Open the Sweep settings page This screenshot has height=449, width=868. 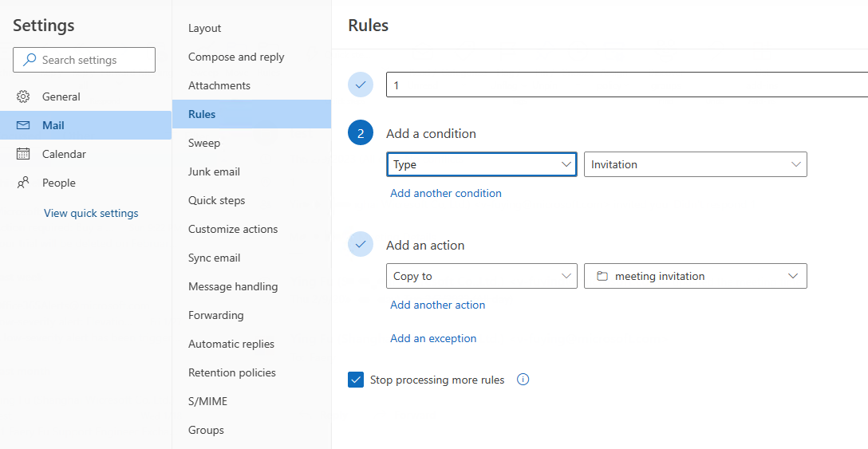[x=204, y=143]
